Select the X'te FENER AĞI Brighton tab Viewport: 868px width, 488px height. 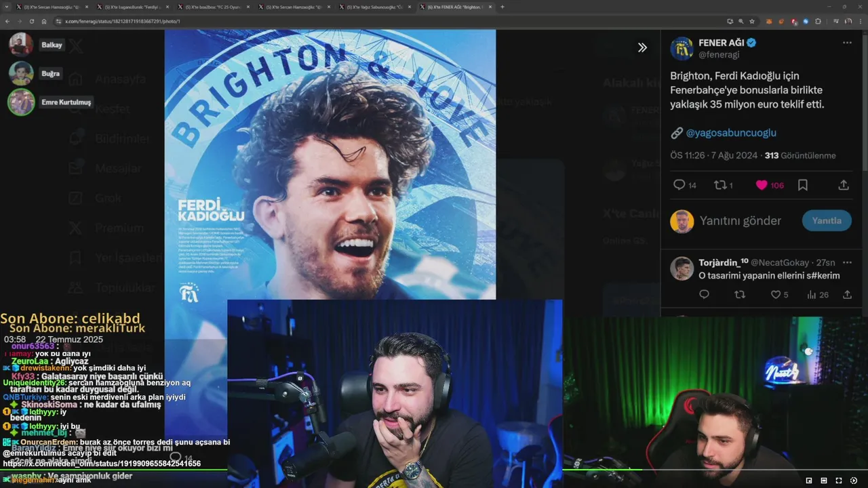tap(456, 7)
